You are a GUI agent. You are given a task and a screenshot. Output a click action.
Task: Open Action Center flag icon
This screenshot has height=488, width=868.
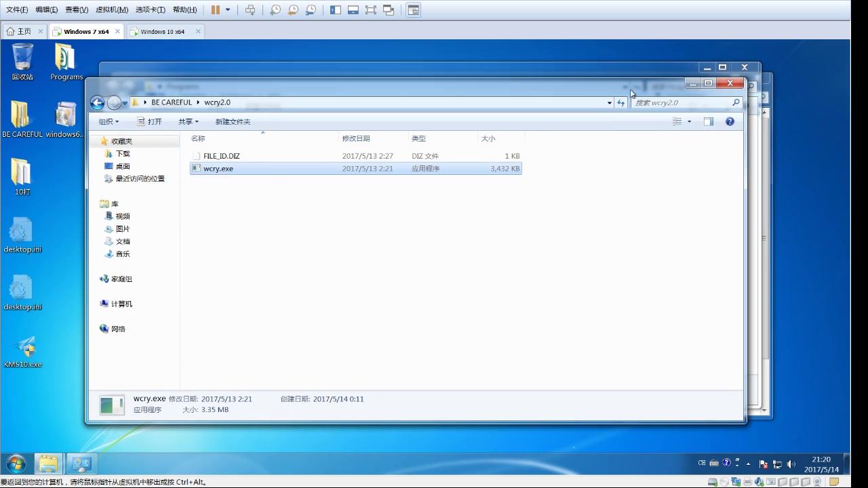point(764,464)
